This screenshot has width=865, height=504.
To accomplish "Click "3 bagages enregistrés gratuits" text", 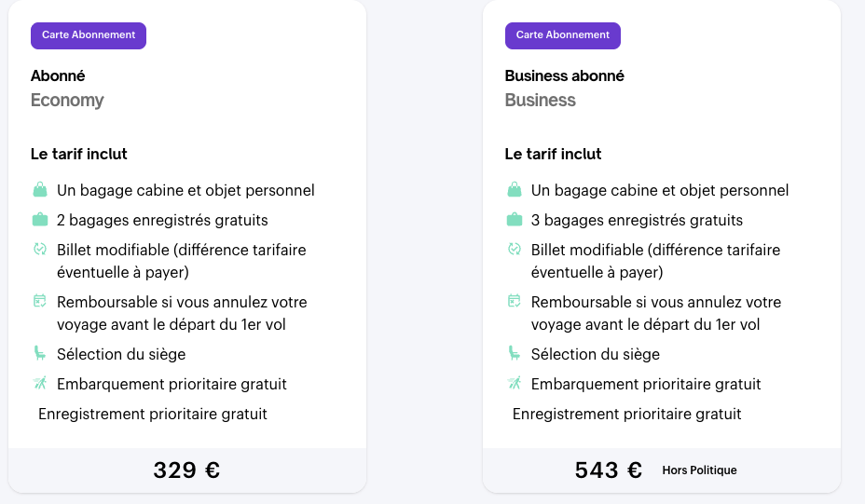I will (637, 221).
